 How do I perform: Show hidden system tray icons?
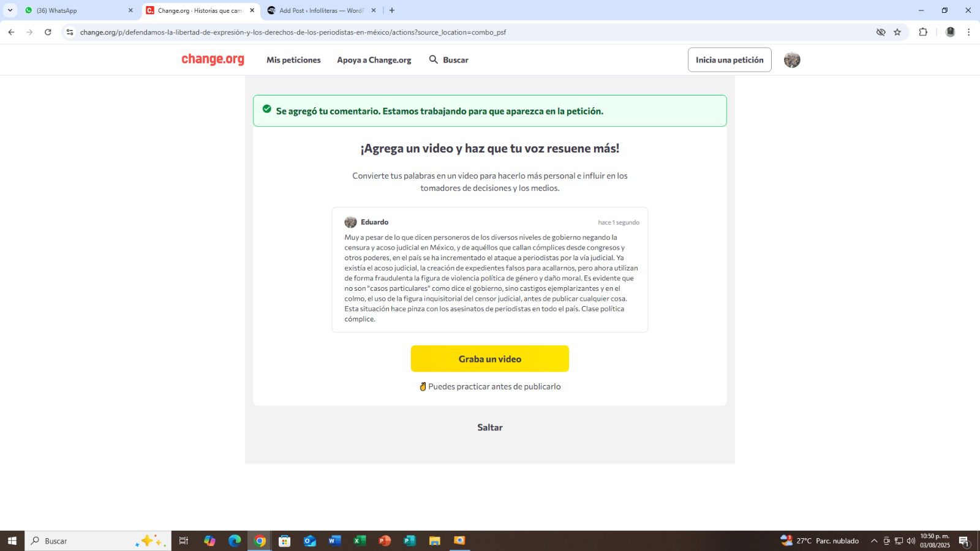(874, 541)
